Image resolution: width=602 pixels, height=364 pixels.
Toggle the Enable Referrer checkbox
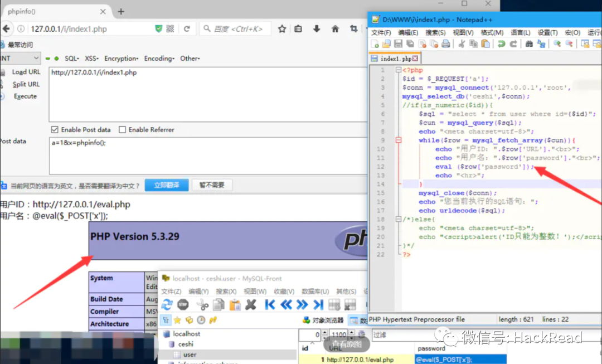122,130
